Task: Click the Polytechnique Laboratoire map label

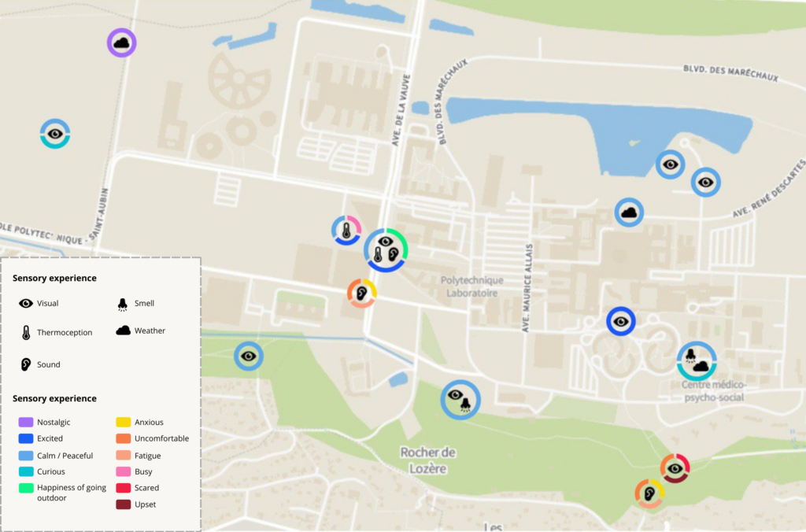Action: point(471,286)
